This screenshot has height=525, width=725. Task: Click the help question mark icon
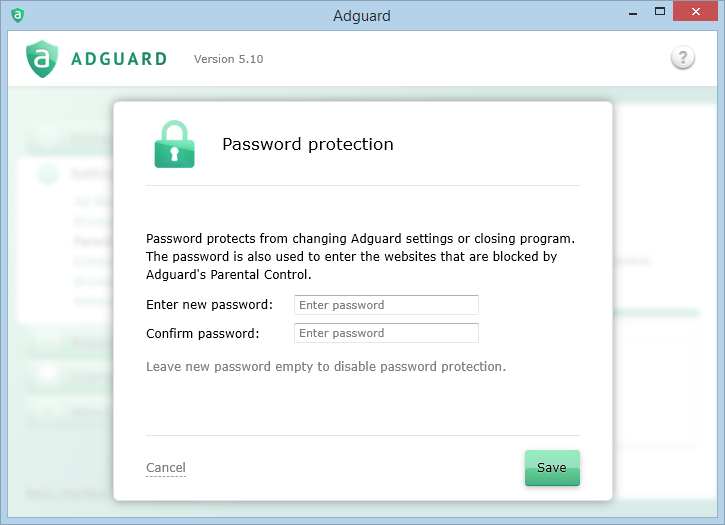coord(682,58)
